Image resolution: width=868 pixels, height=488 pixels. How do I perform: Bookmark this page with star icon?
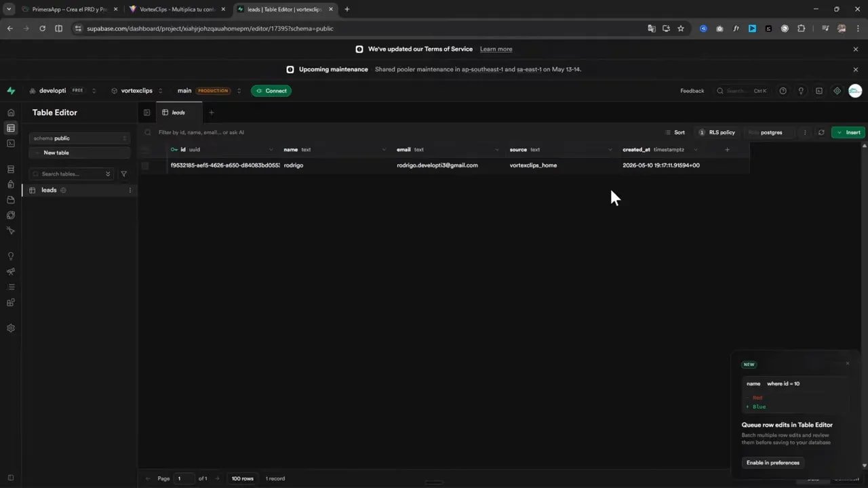(x=681, y=28)
